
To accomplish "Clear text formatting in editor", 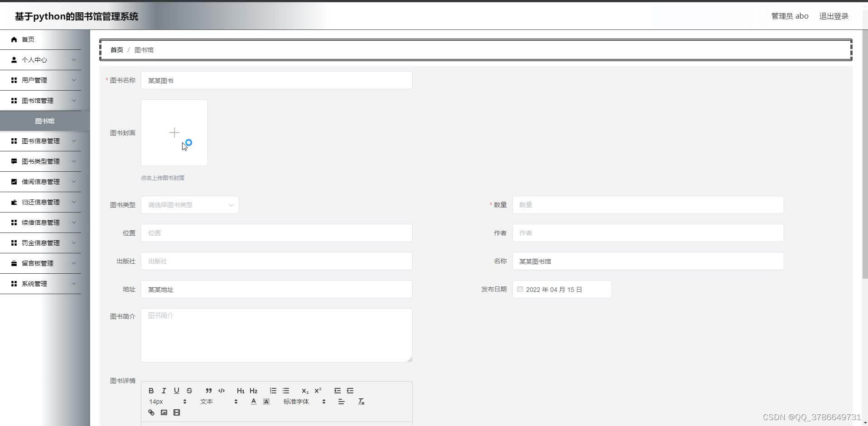I will pyautogui.click(x=361, y=402).
